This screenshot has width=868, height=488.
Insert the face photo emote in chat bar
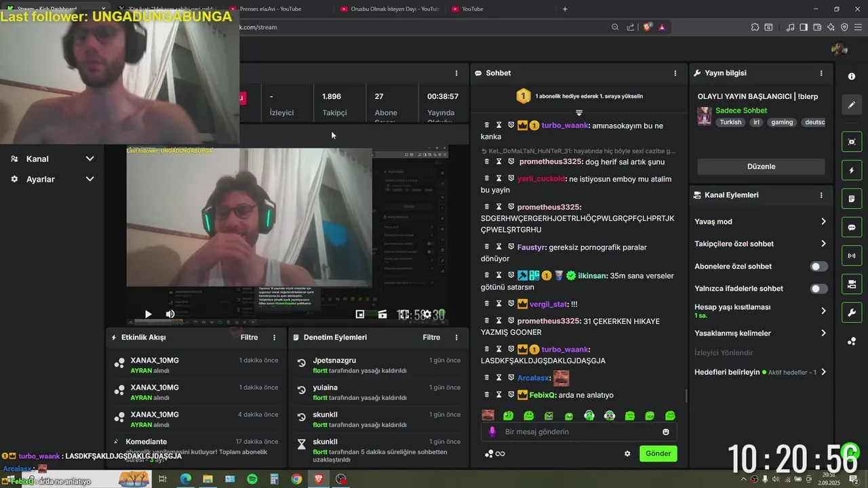click(488, 415)
